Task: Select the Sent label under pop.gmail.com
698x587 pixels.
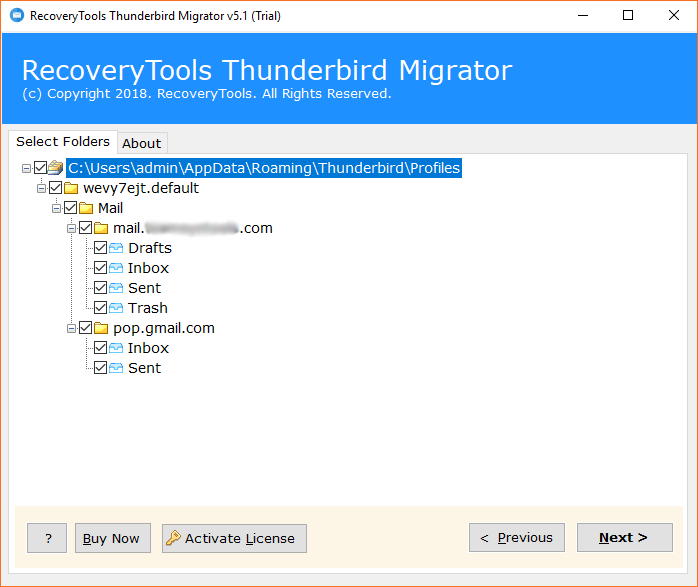Action: coord(145,368)
